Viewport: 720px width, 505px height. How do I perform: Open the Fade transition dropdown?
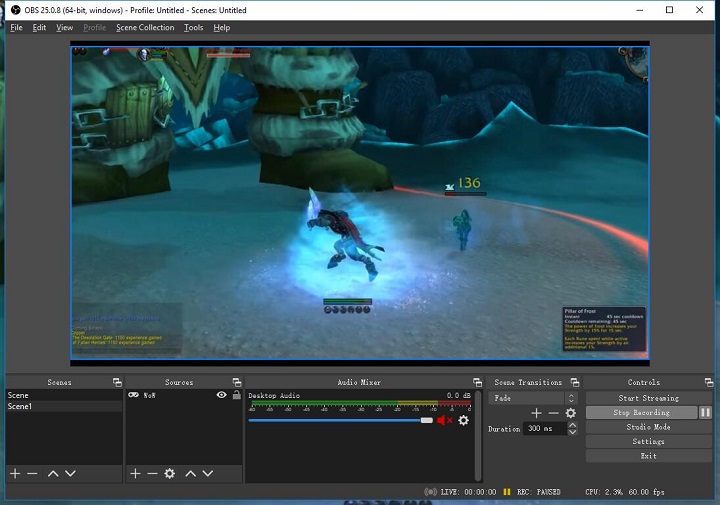point(533,398)
